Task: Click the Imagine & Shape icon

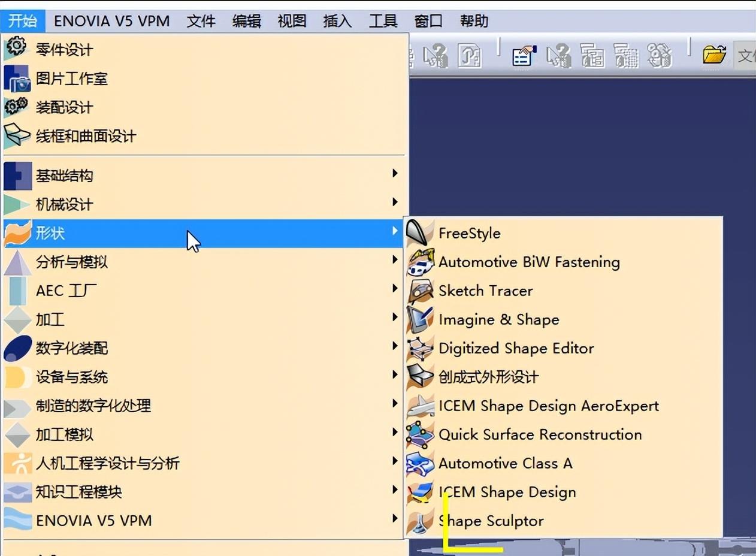Action: coord(420,319)
